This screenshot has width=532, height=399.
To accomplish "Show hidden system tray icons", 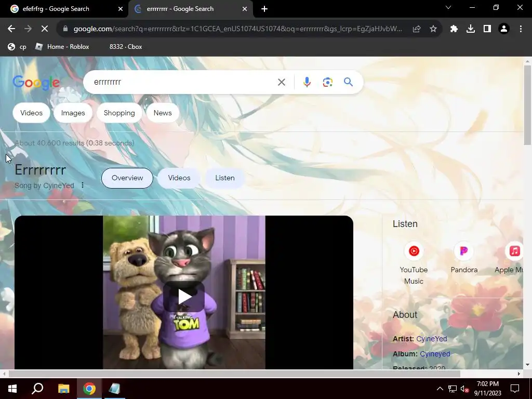I will pos(440,389).
